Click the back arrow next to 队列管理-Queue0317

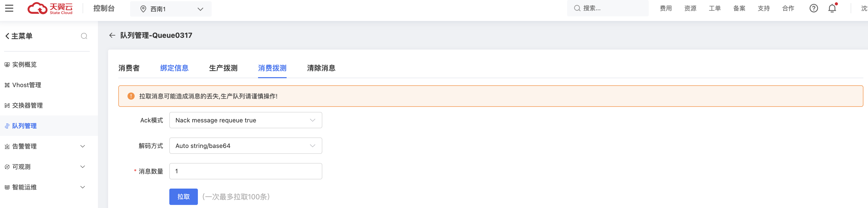click(x=112, y=35)
